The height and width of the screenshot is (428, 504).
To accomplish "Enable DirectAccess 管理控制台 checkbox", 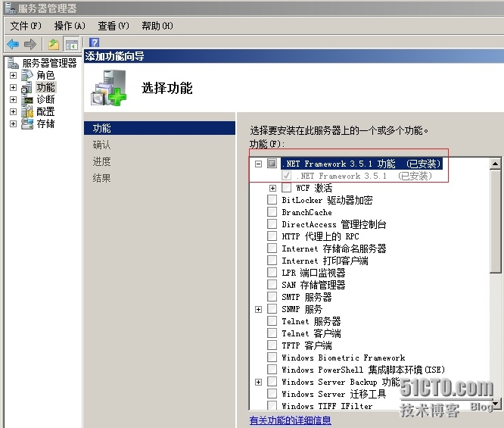I will 272,224.
